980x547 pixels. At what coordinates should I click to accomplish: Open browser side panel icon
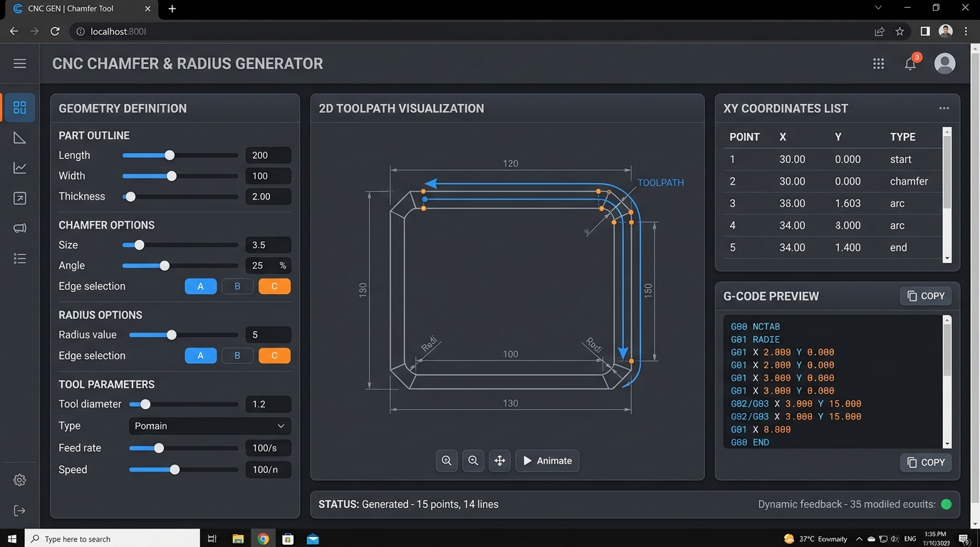click(x=924, y=31)
